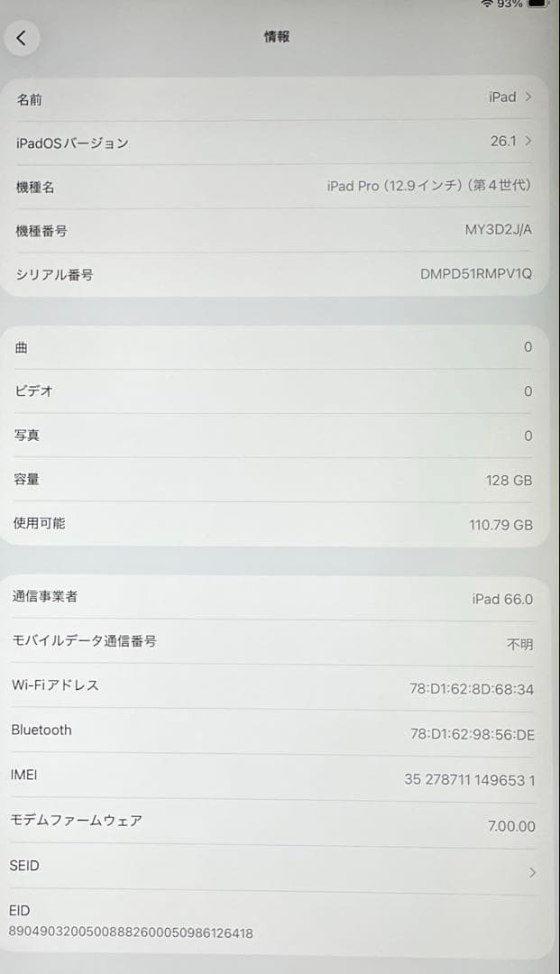Tap the Wi-Fi signal icon in status bar

click(488, 5)
